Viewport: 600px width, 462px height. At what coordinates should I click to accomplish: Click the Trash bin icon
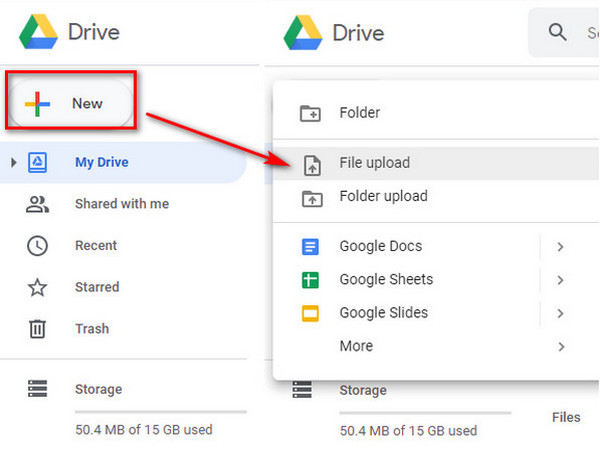[38, 329]
